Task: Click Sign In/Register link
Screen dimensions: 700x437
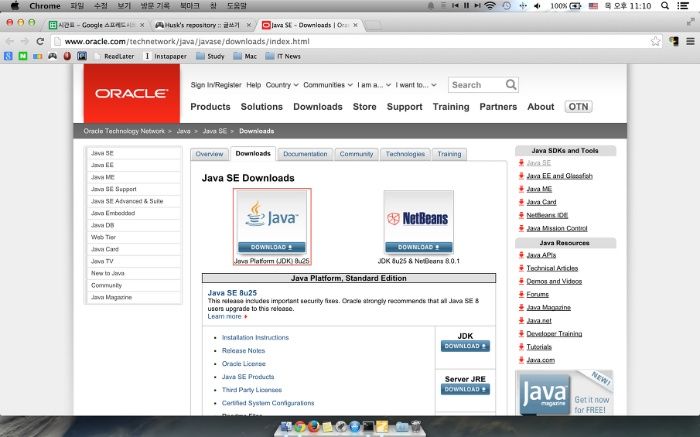Action: pyautogui.click(x=216, y=85)
